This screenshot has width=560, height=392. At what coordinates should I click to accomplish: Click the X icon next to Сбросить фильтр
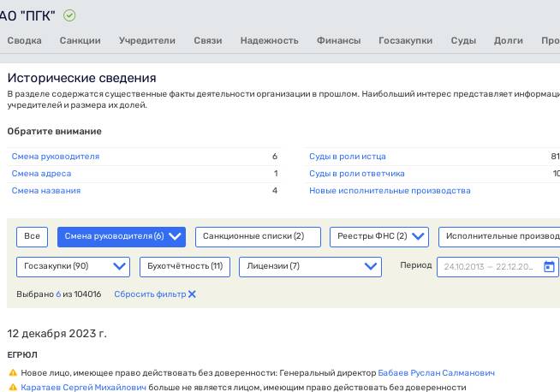[x=192, y=294]
